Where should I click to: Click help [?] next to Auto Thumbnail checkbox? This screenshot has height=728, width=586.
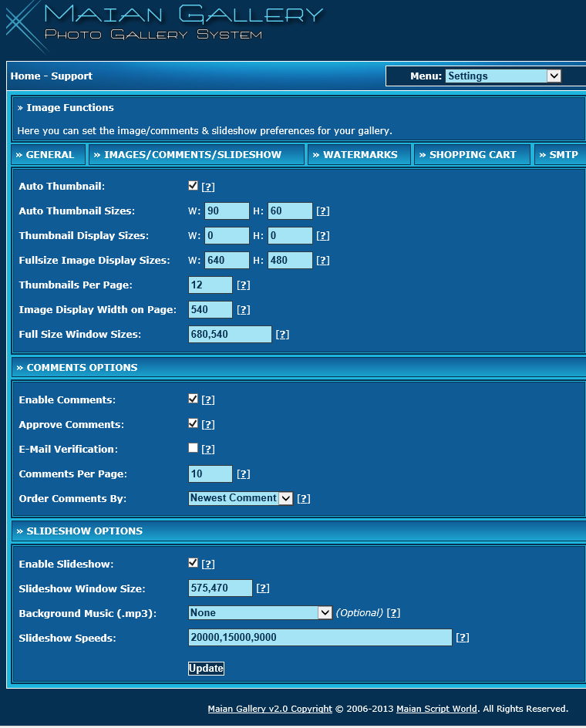click(x=207, y=187)
